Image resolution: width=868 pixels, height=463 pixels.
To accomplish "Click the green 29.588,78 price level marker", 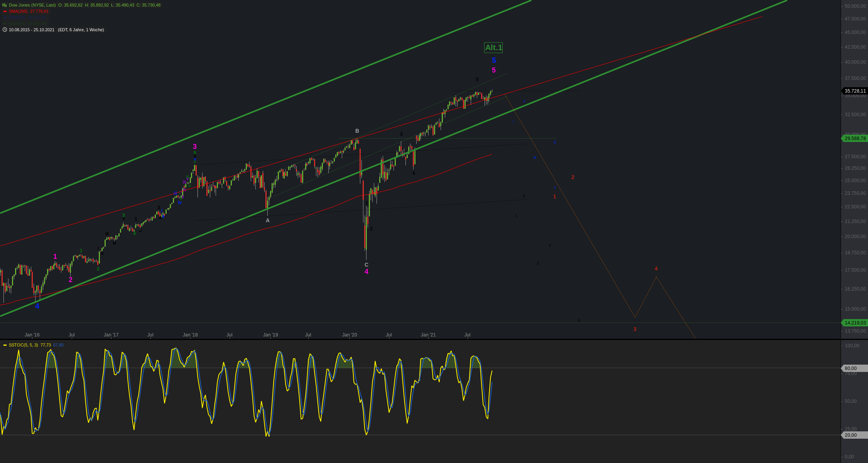I will [855, 139].
